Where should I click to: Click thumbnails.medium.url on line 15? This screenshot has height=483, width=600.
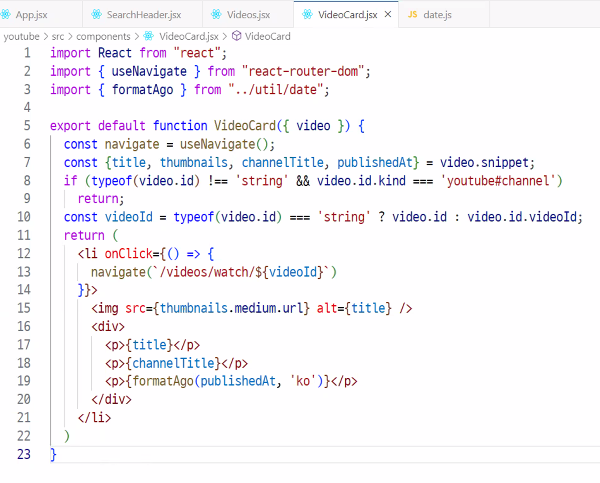(231, 308)
